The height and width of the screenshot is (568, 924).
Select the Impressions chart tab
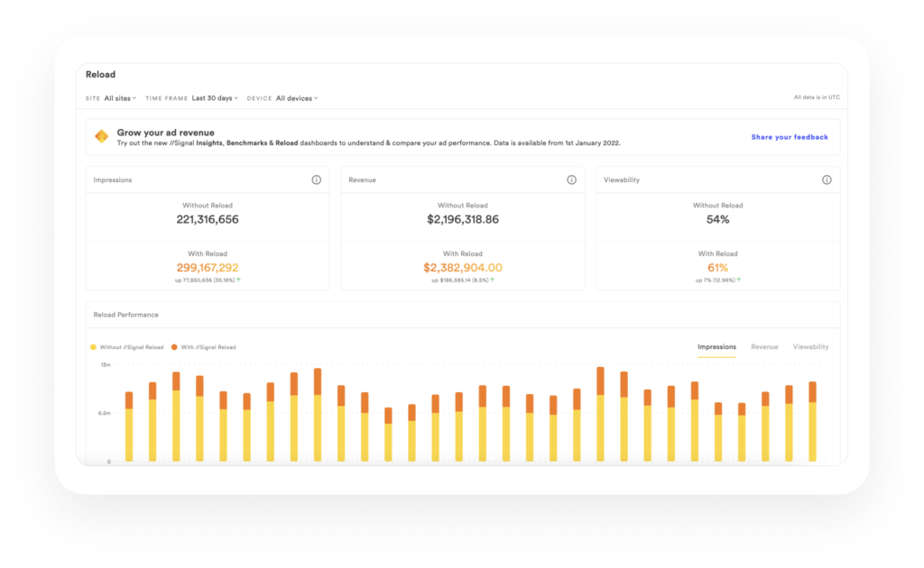tap(716, 347)
